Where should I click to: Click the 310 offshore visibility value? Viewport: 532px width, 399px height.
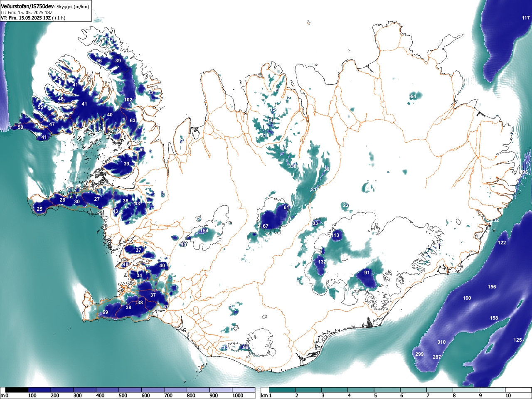click(441, 342)
